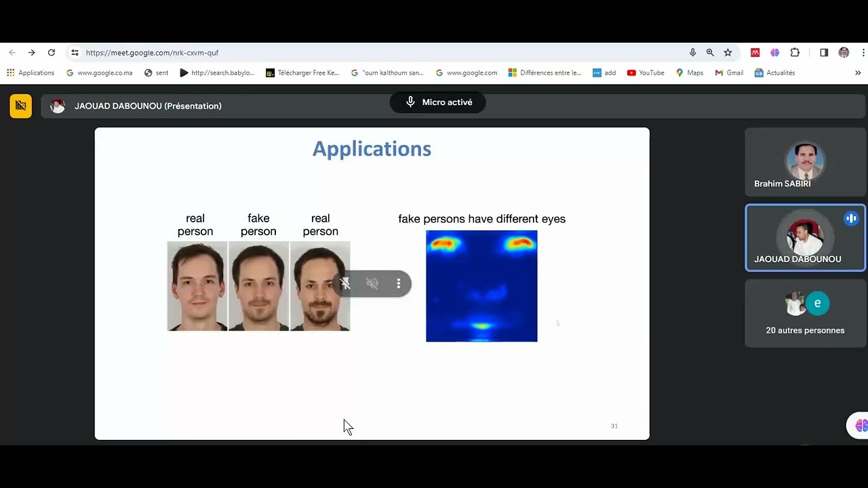The width and height of the screenshot is (868, 488).
Task: Open the Maps bookmark
Action: (x=689, y=73)
